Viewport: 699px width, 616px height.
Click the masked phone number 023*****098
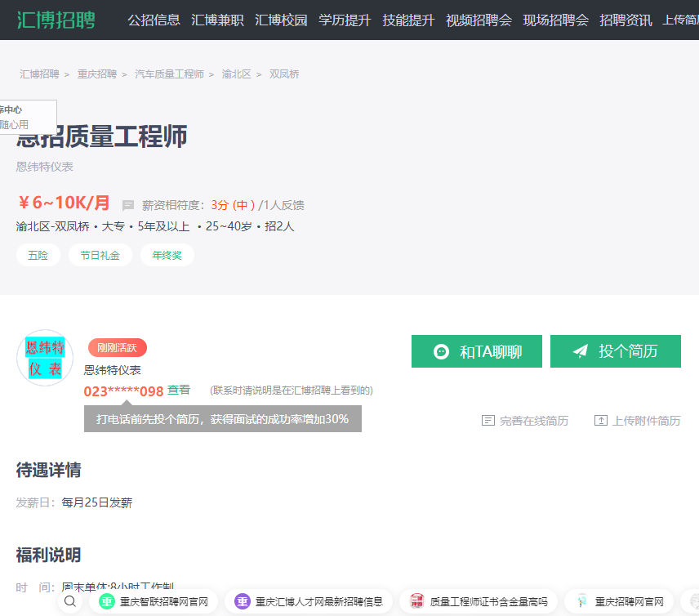click(x=123, y=391)
